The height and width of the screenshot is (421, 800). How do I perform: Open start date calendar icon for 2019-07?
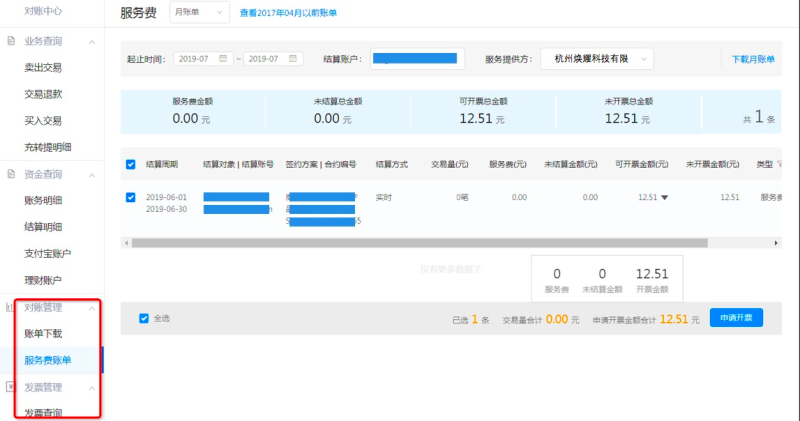223,59
